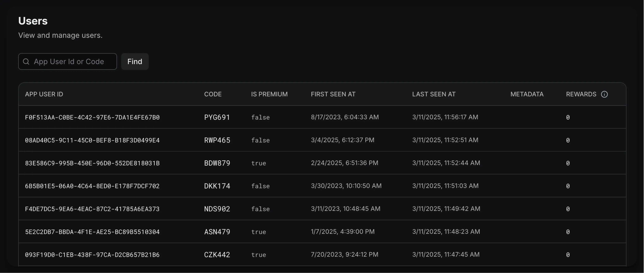Click the magnifier icon in search box
Image resolution: width=644 pixels, height=273 pixels.
coord(26,62)
